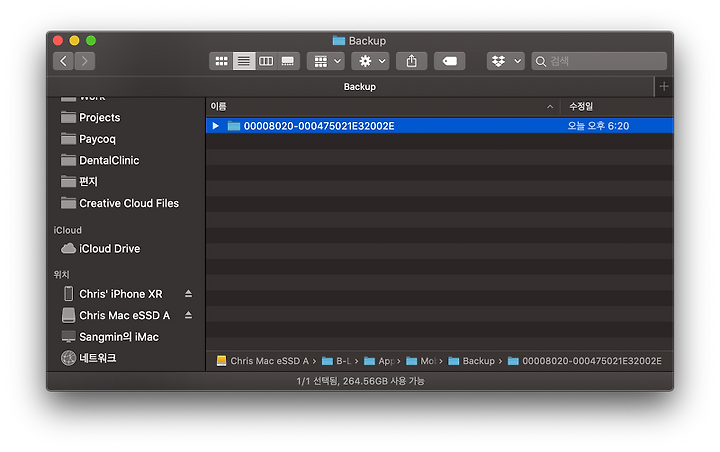Image resolution: width=720 pixels, height=452 pixels.
Task: Maximize the window with green button
Action: (91, 40)
